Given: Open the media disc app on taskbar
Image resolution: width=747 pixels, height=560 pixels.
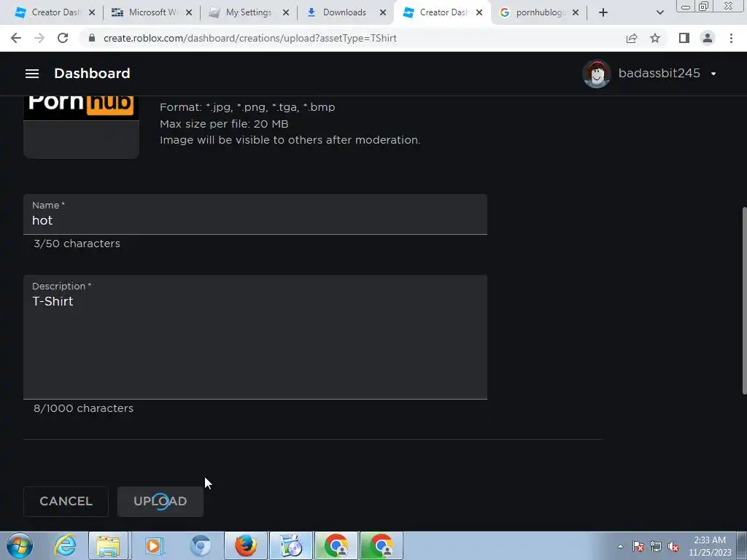Looking at the screenshot, I should (291, 545).
